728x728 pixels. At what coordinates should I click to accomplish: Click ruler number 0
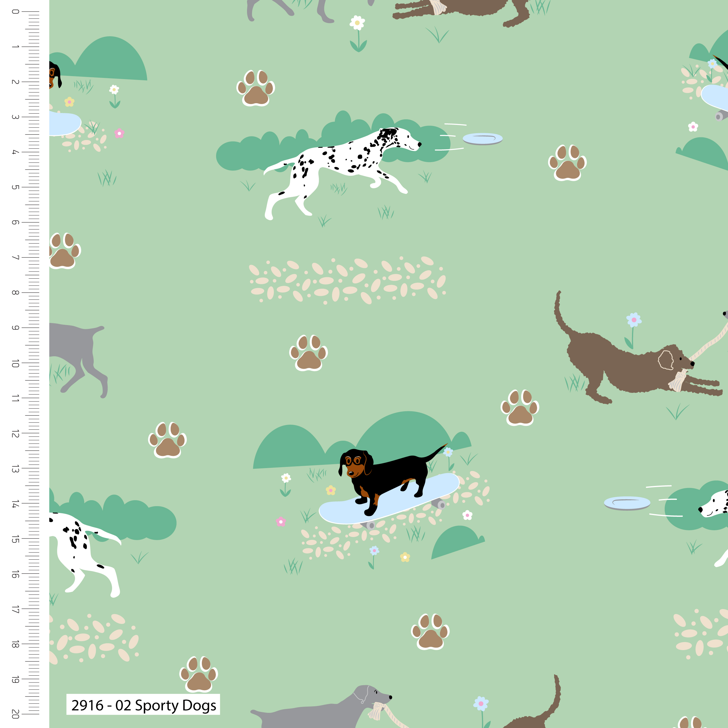15,12
